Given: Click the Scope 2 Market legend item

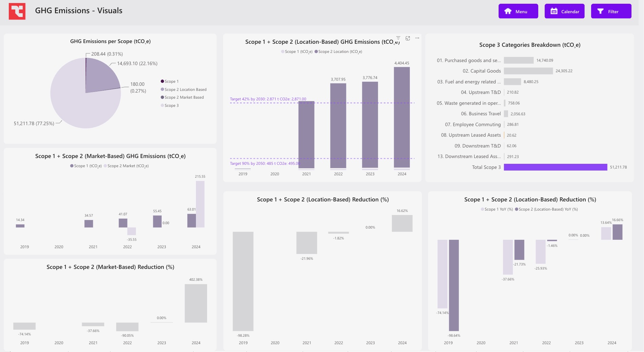Looking at the screenshot, I should [x=126, y=166].
